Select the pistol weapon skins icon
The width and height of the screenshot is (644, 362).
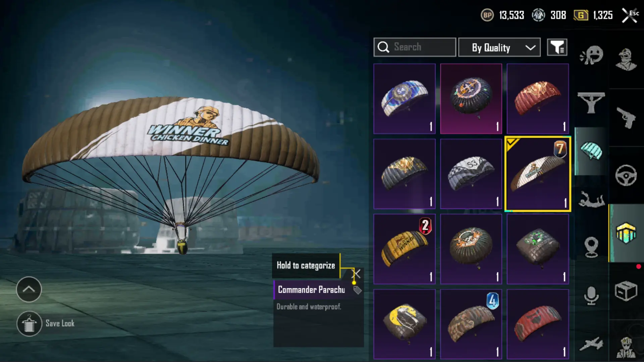pyautogui.click(x=626, y=118)
